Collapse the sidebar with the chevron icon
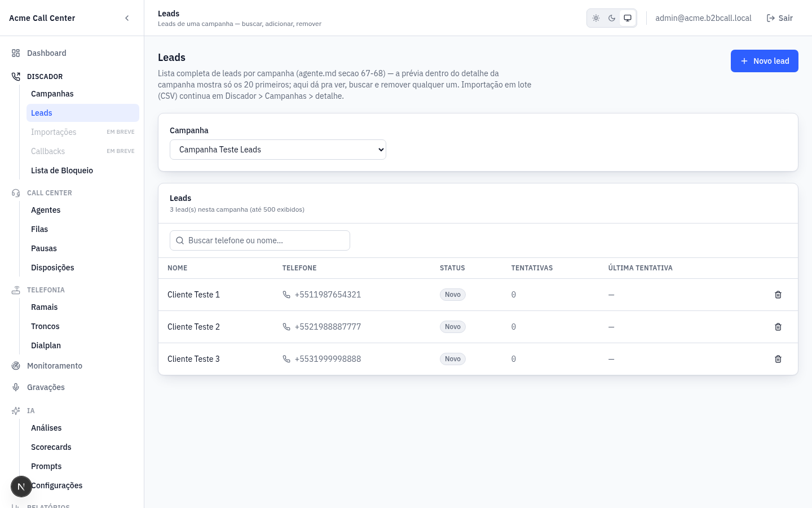 pos(127,18)
